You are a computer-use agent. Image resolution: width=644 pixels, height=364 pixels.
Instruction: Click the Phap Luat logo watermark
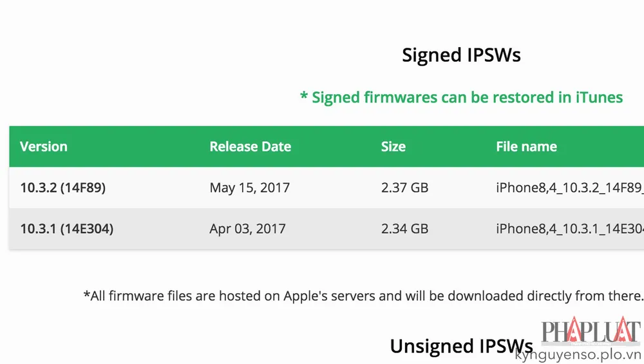[591, 331]
